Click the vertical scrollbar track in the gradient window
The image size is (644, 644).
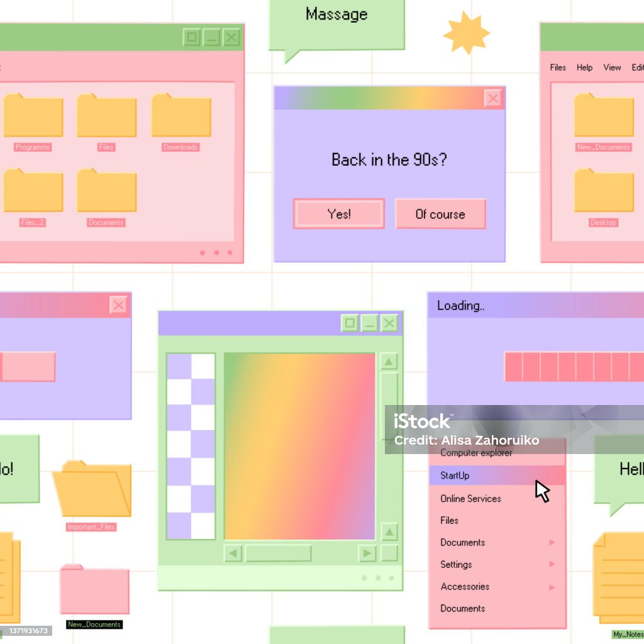point(389,447)
